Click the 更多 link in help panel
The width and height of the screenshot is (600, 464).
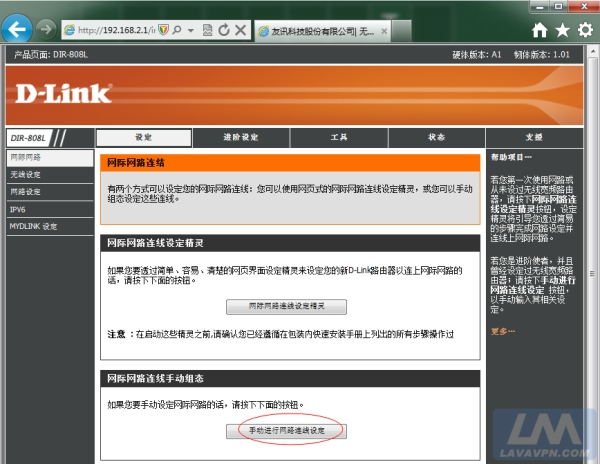tap(503, 331)
